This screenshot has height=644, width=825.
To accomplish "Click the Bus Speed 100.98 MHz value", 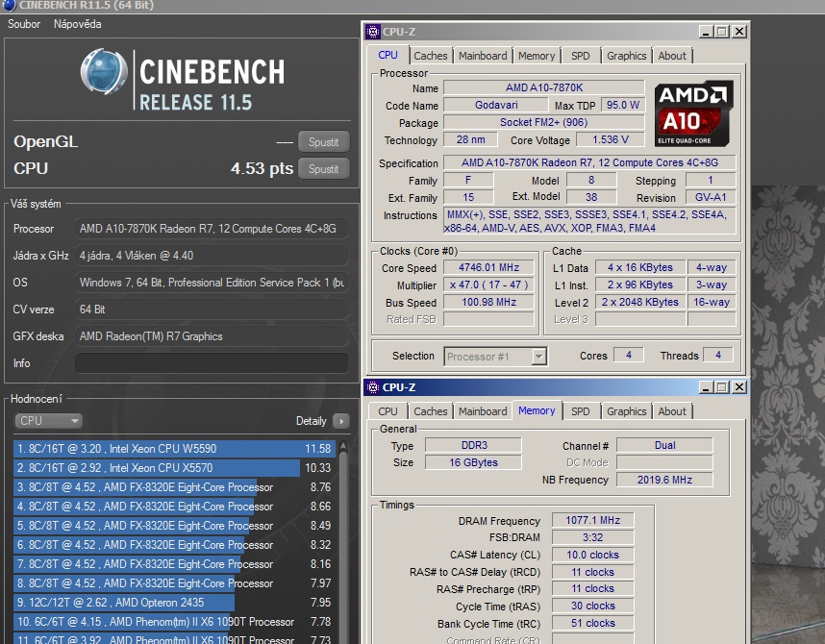I will [488, 302].
